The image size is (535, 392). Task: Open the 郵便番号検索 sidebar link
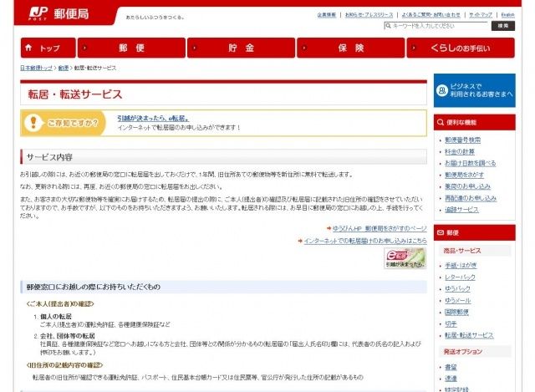click(x=462, y=140)
